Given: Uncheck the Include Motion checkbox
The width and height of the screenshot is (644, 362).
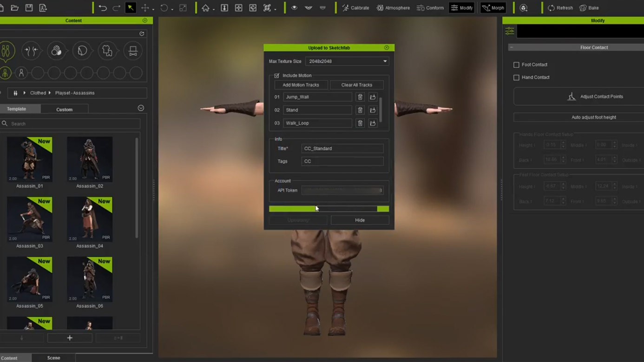Looking at the screenshot, I should pos(277,76).
